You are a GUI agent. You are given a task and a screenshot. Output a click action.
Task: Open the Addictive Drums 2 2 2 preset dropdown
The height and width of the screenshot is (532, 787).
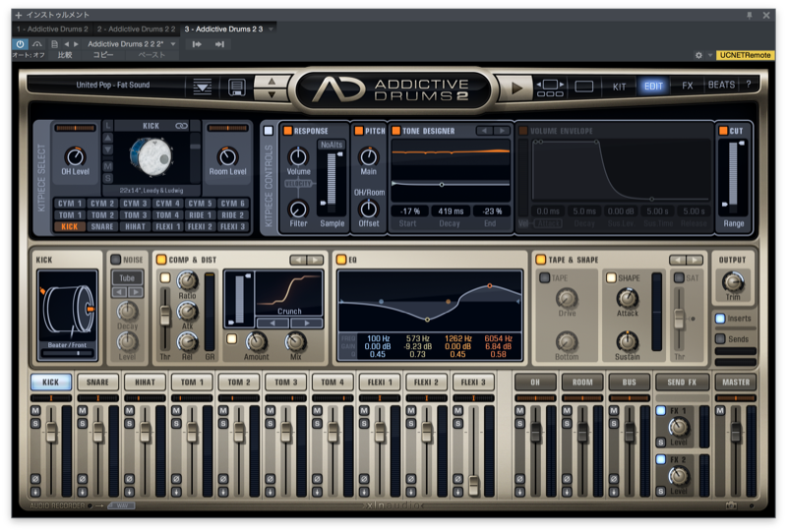pyautogui.click(x=173, y=44)
